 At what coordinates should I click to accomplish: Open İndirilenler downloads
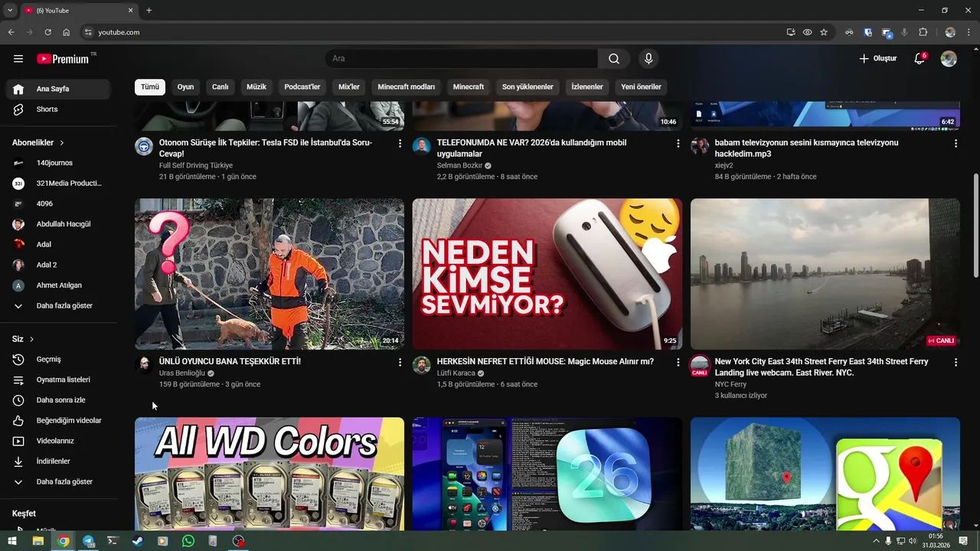[58, 461]
